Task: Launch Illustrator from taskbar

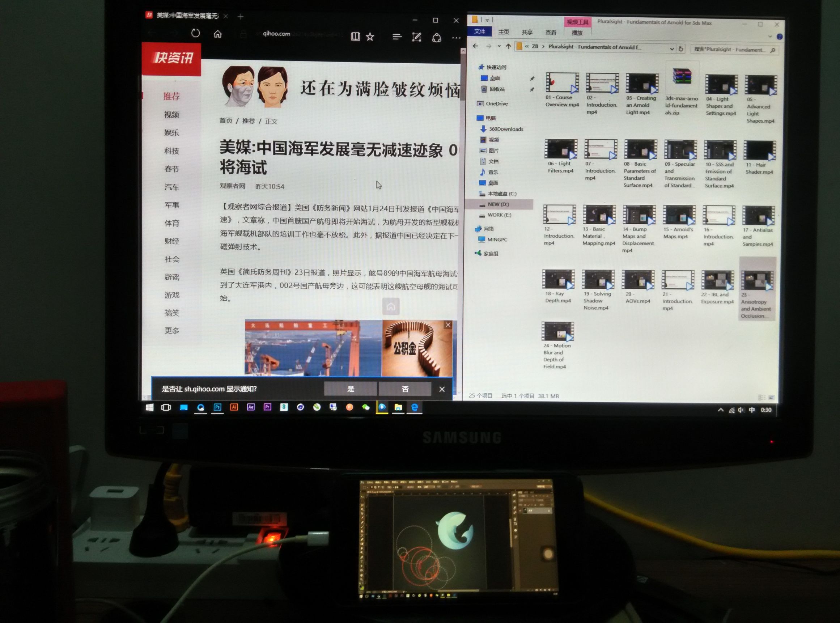Action: tap(234, 407)
